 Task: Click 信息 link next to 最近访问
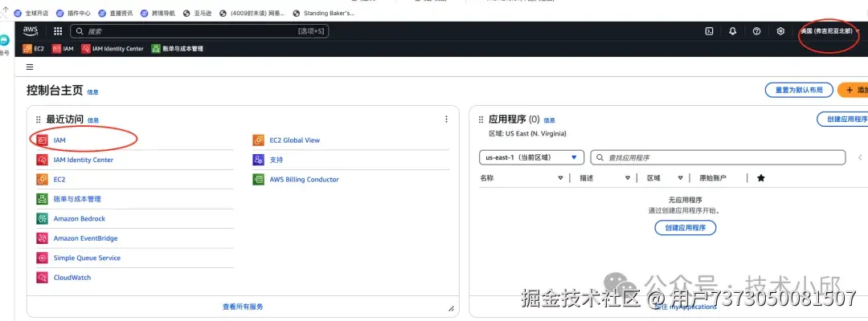[93, 120]
